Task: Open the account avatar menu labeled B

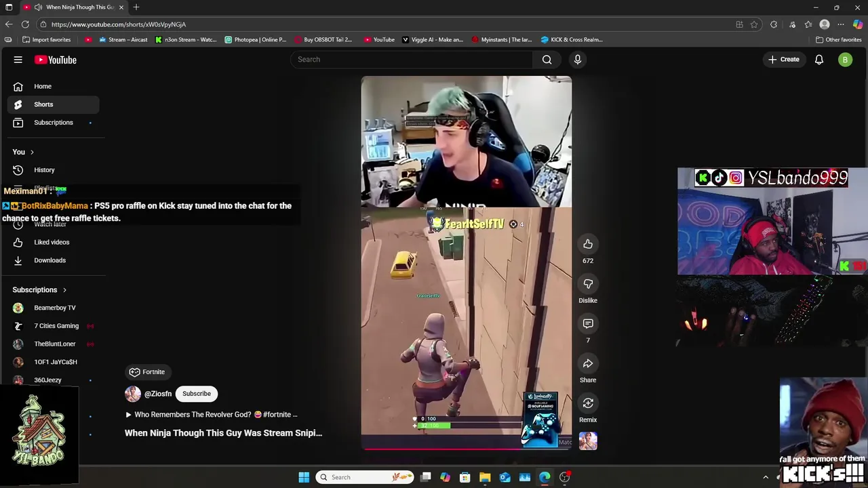Action: coord(845,60)
